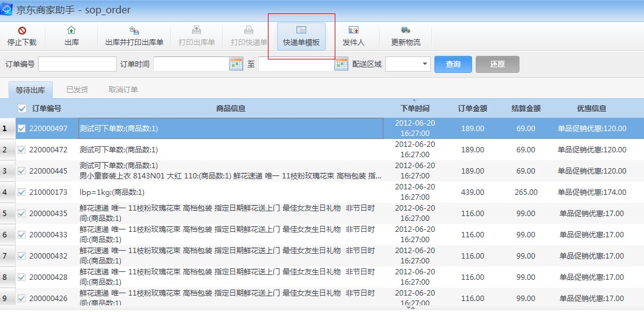
Task: Click the 停止下载 stop download icon
Action: click(22, 30)
